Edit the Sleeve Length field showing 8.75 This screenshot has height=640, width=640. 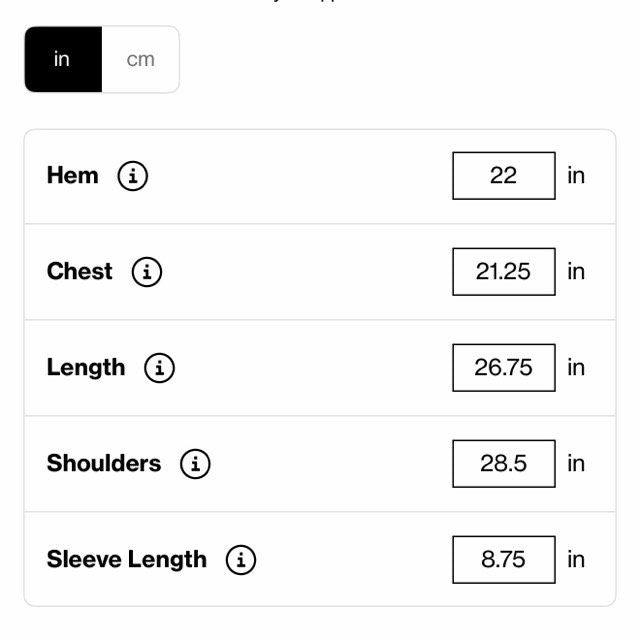click(503, 560)
